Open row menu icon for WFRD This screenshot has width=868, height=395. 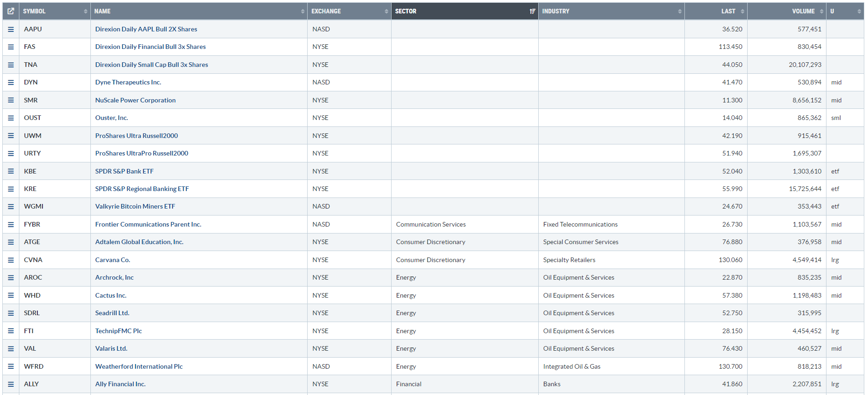tap(11, 367)
